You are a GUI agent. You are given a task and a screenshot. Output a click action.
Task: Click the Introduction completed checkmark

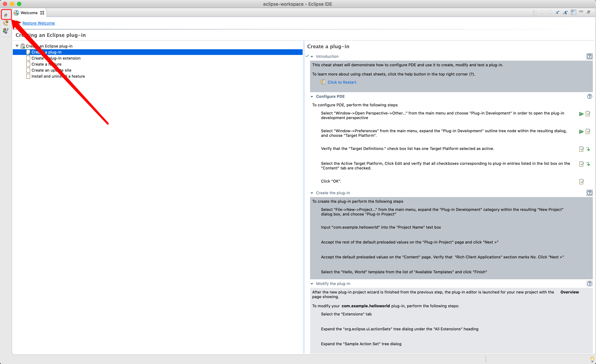[x=307, y=56]
